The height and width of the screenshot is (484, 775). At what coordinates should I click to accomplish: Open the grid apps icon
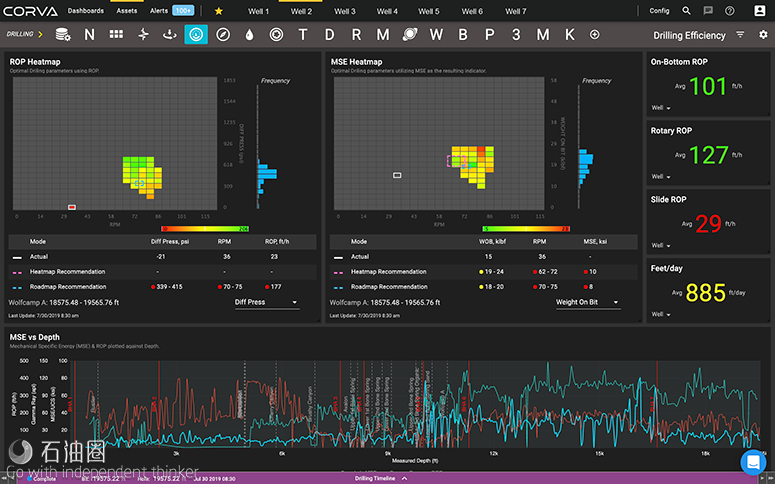[116, 34]
